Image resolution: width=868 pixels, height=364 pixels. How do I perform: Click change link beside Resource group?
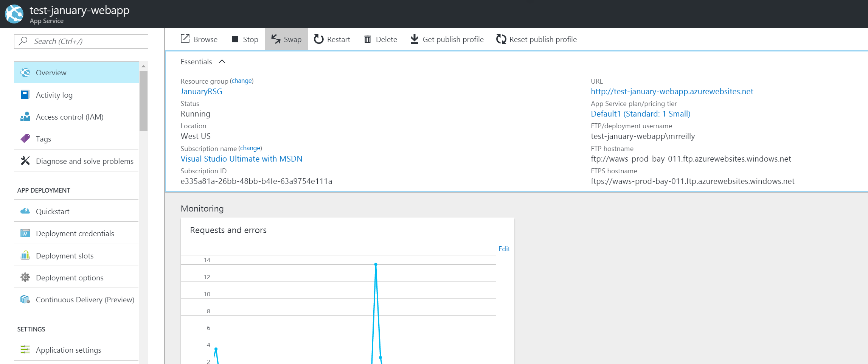pos(242,81)
